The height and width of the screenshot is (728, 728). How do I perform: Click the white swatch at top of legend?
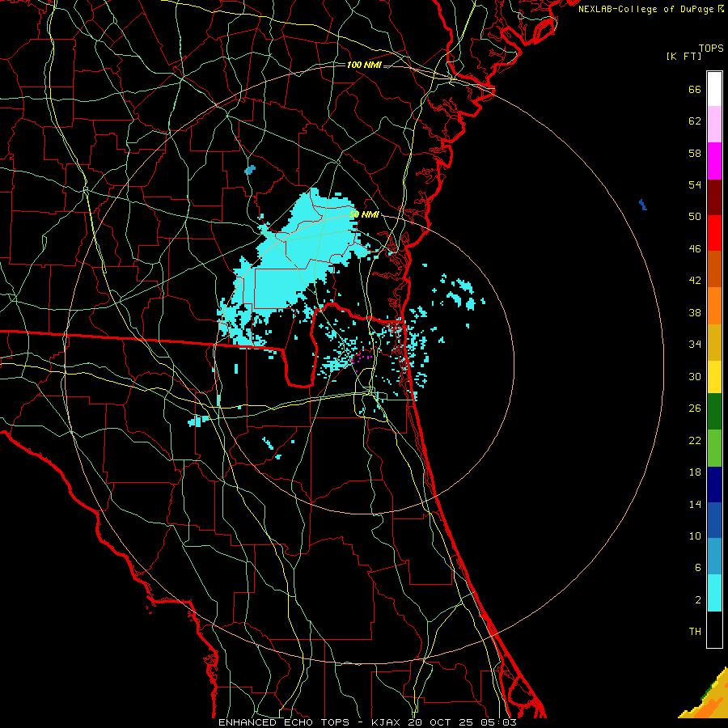(714, 89)
